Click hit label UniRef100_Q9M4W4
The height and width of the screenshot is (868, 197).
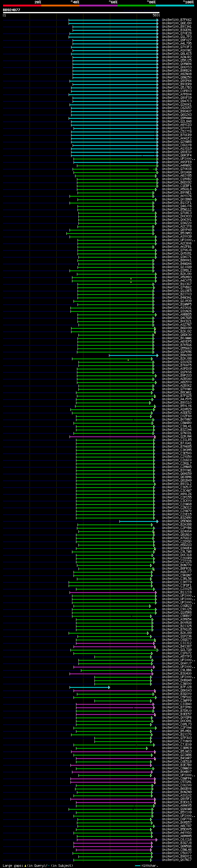(177, 118)
